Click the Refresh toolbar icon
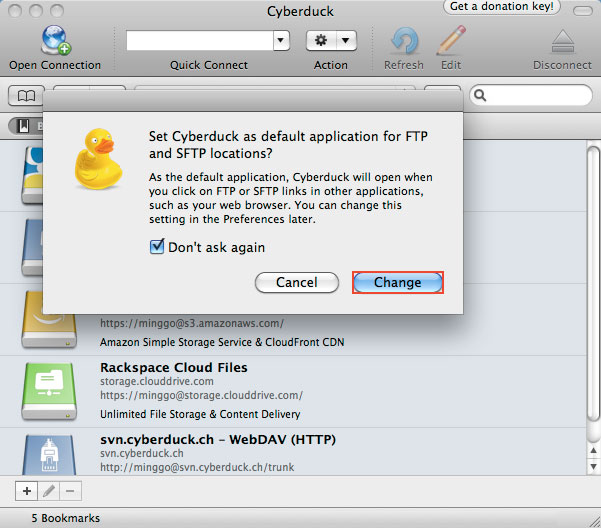The image size is (601, 528). 404,41
